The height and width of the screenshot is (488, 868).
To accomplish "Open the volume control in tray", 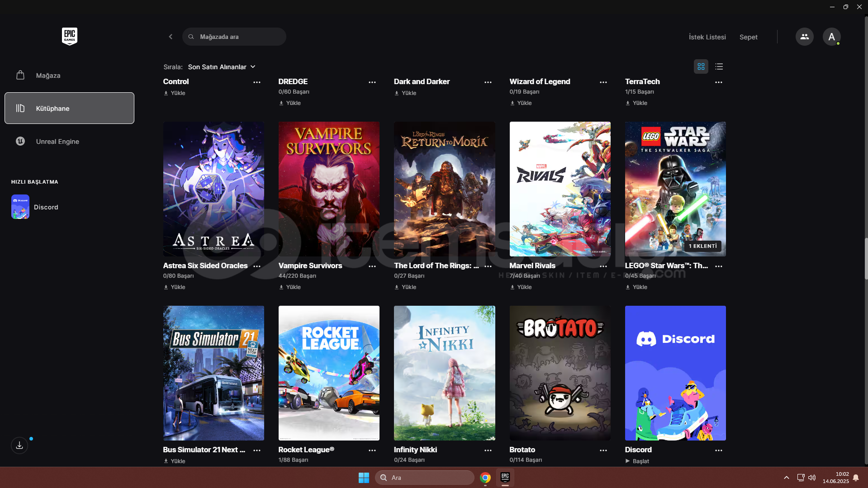I will [x=812, y=478].
